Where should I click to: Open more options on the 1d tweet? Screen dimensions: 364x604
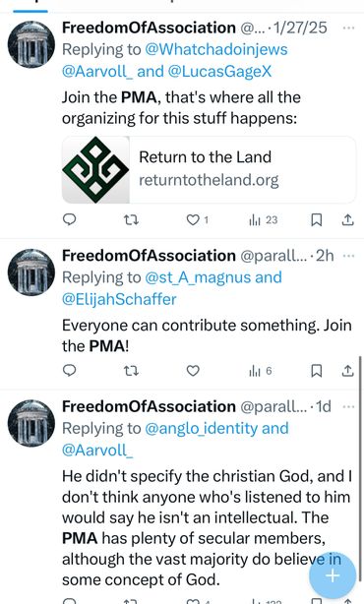(x=348, y=407)
